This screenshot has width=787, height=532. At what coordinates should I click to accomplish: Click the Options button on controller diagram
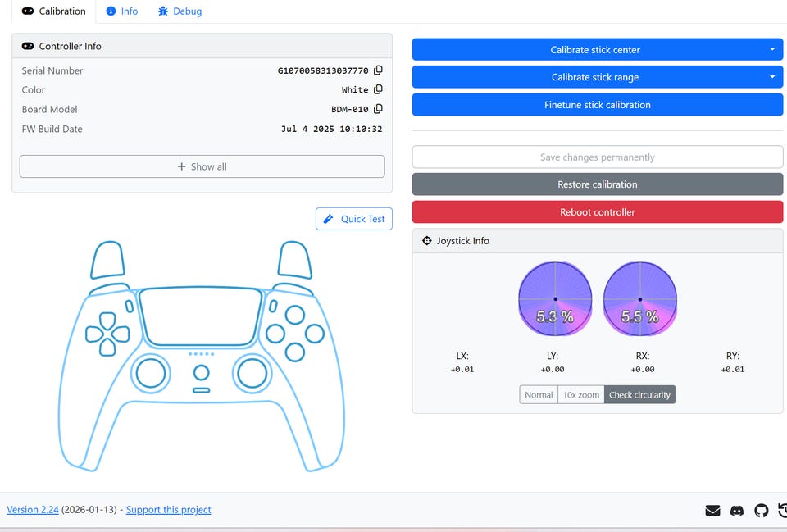pyautogui.click(x=273, y=306)
